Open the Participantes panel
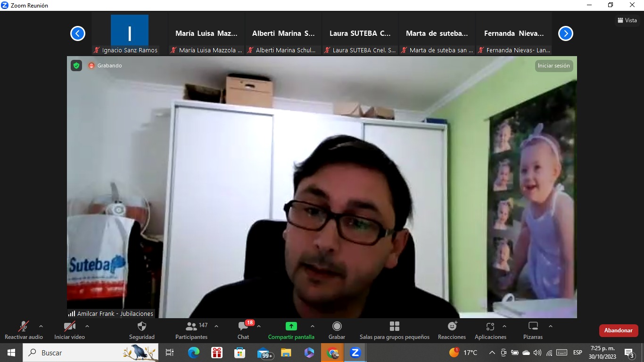644x362 pixels. pyautogui.click(x=191, y=327)
